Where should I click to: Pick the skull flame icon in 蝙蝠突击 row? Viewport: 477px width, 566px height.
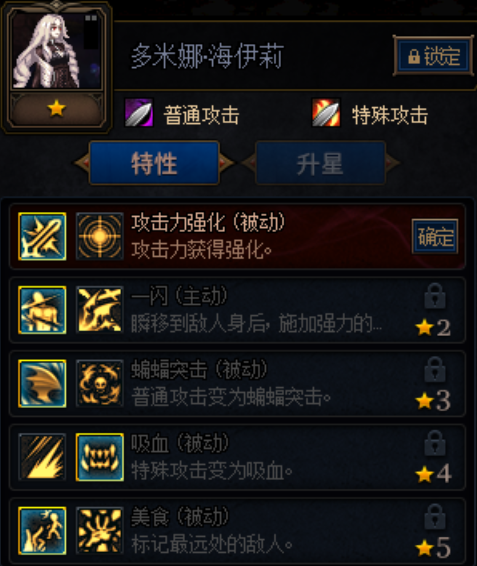100,383
